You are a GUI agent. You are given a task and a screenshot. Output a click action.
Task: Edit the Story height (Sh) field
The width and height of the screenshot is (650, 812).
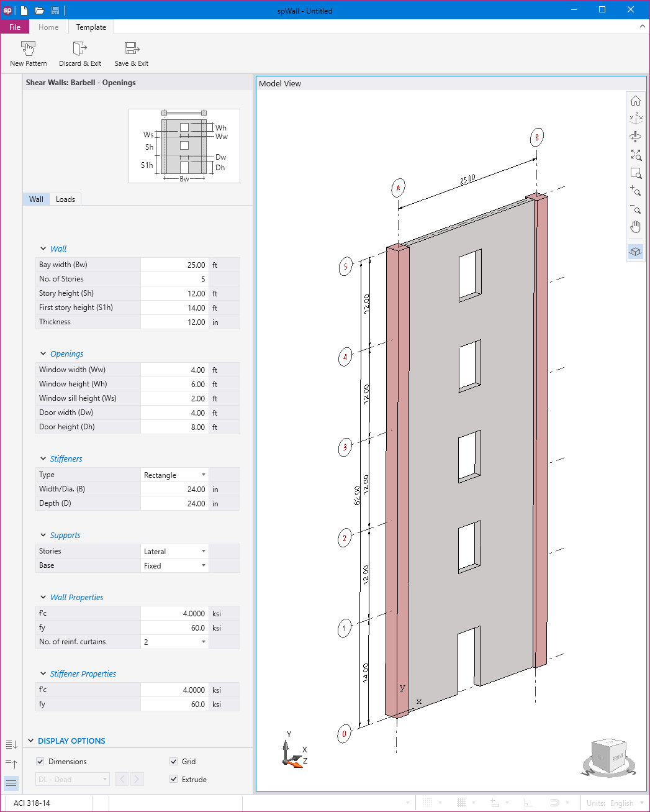tap(174, 294)
